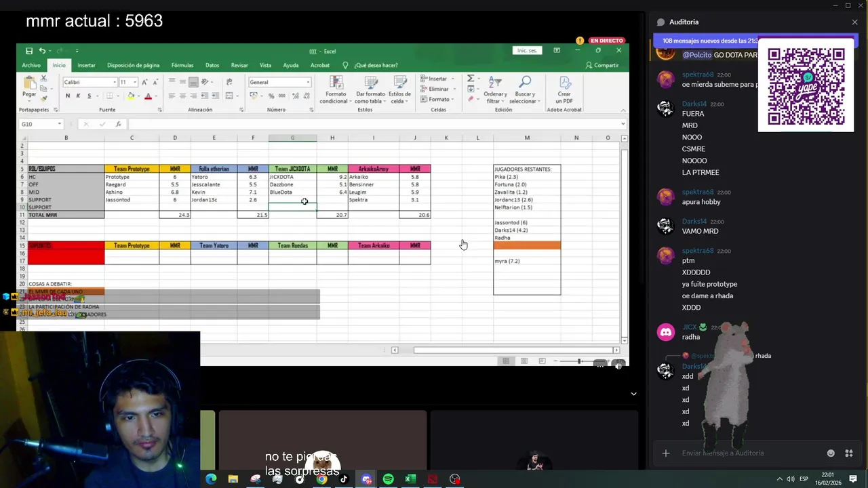Screen dimensions: 868x488
Task: Align cell contents to the middle
Action: point(182,82)
